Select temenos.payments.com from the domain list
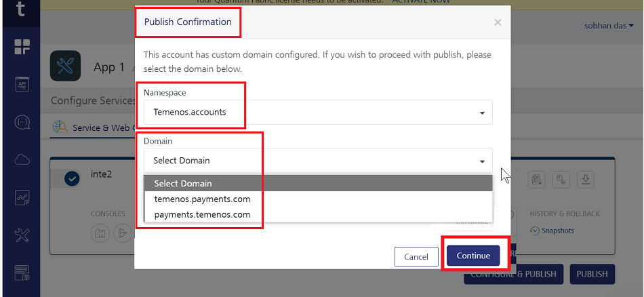The image size is (644, 297). click(x=319, y=199)
